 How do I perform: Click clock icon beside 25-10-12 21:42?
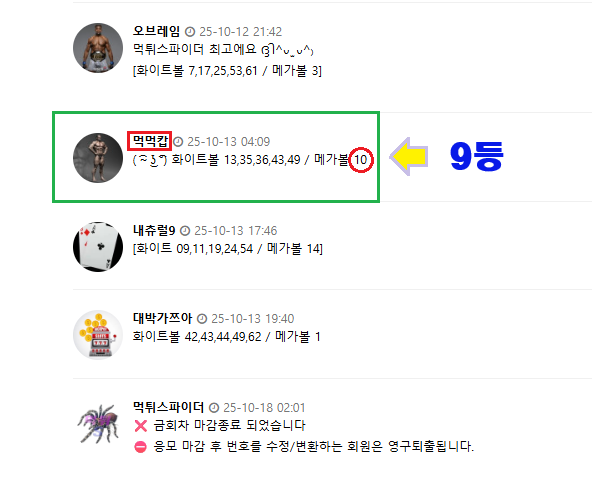190,32
